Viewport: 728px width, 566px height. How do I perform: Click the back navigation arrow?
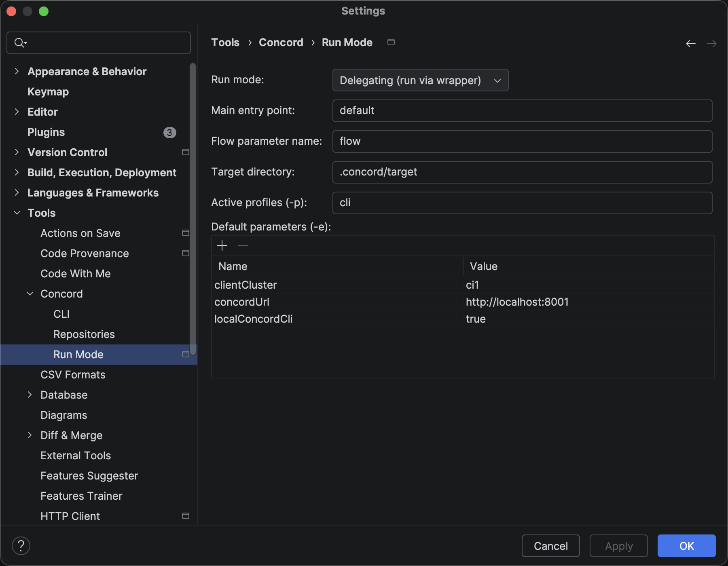[691, 44]
